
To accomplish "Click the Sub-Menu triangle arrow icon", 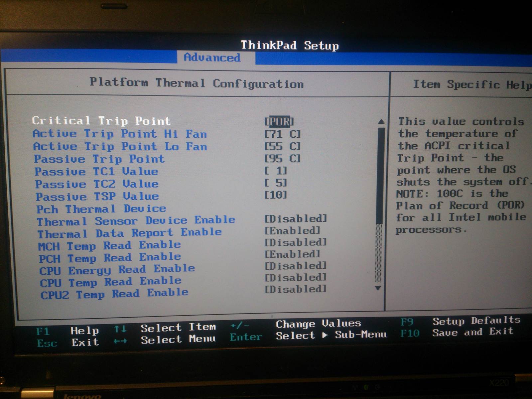I will click(x=325, y=335).
